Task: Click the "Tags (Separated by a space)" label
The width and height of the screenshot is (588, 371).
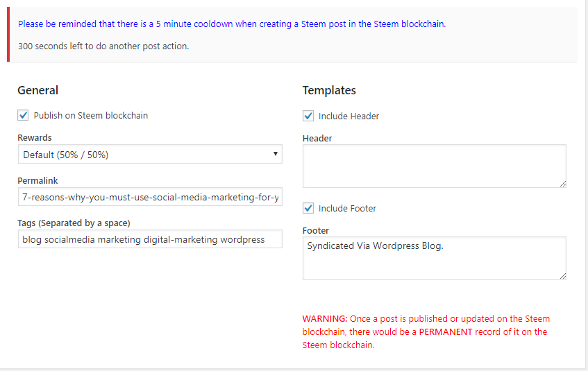Action: [x=74, y=223]
